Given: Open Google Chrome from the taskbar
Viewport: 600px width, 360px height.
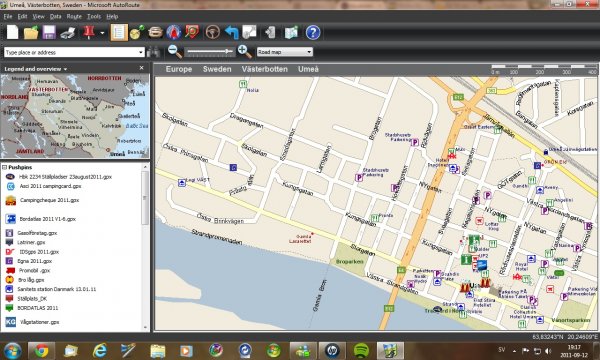Looking at the screenshot, I should [41, 350].
